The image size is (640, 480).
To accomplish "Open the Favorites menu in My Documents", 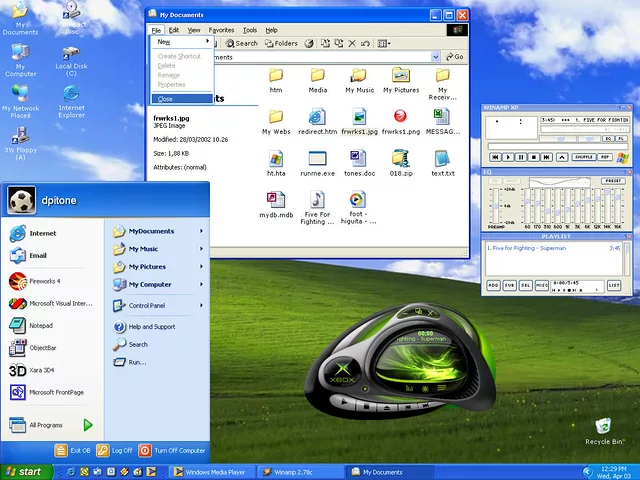I will point(221,30).
